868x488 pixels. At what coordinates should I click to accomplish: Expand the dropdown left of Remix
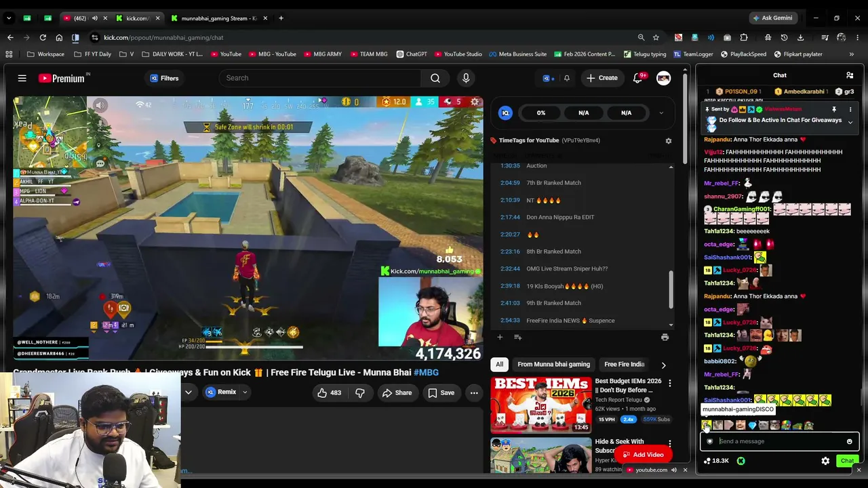tap(189, 392)
